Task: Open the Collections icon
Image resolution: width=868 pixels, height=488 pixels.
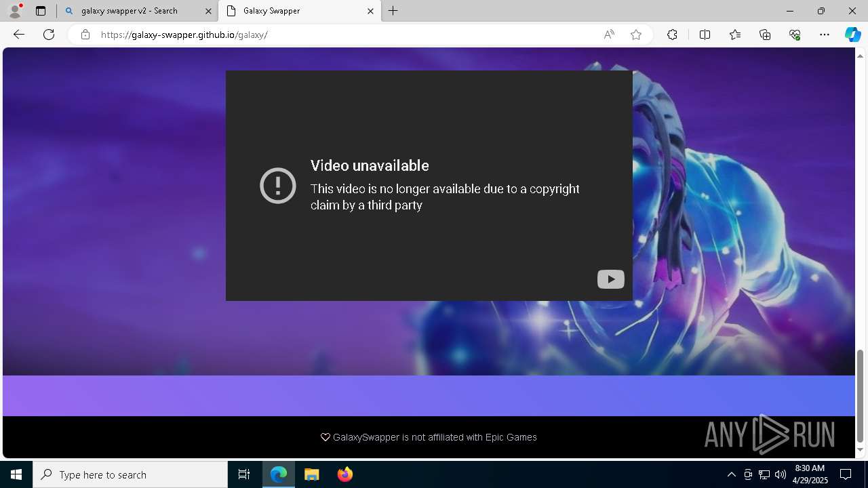Action: point(765,35)
